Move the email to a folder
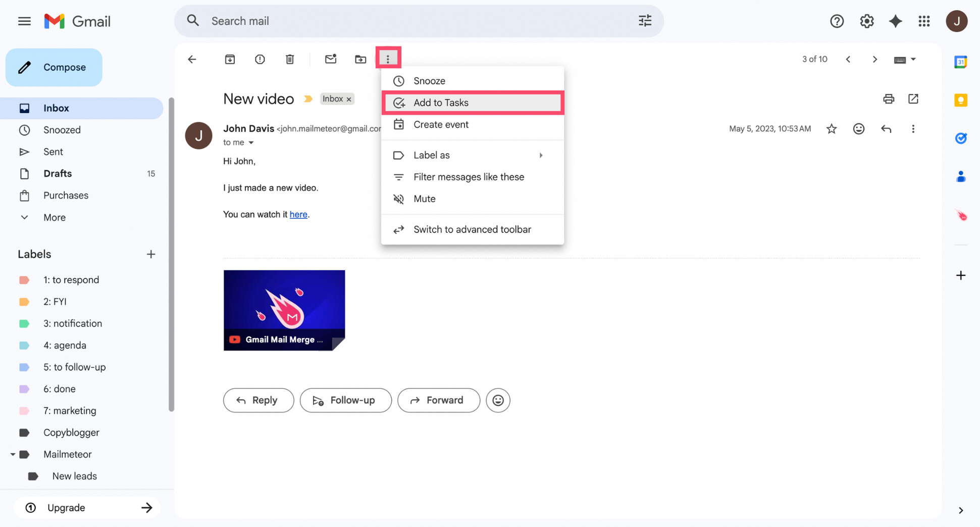980x527 pixels. [x=360, y=59]
